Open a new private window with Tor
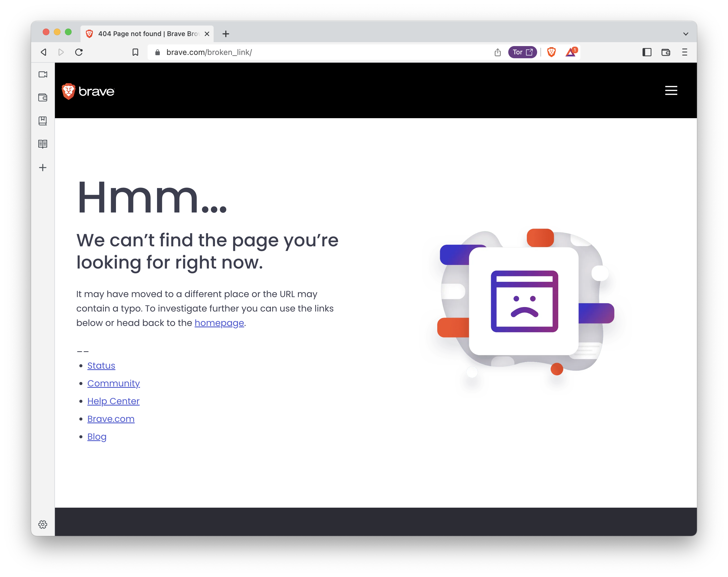The width and height of the screenshot is (728, 577). (522, 52)
